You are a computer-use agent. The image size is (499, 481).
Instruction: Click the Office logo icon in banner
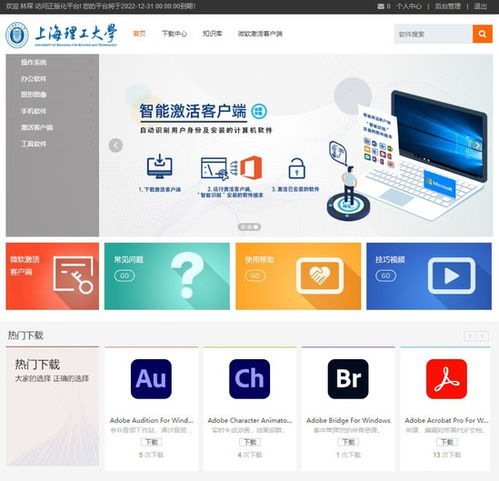[x=251, y=167]
